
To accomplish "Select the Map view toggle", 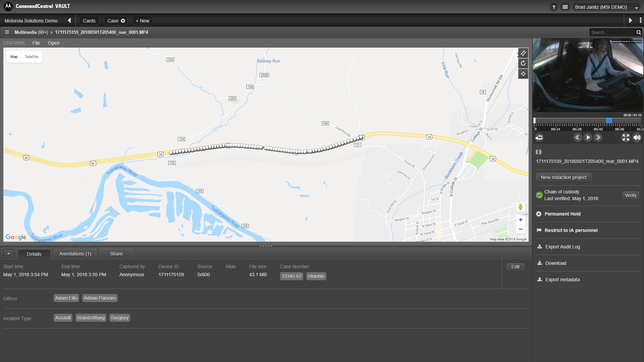I will click(x=14, y=57).
